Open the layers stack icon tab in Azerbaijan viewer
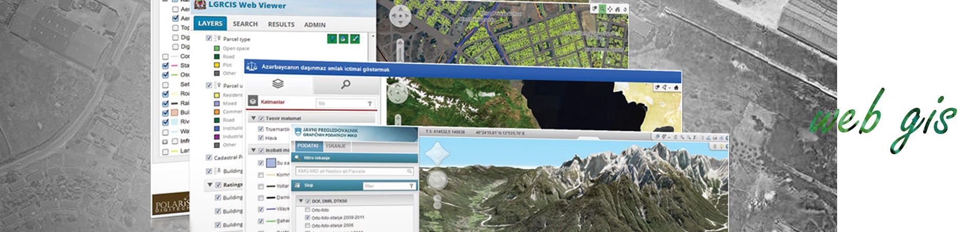The height and width of the screenshot is (232, 980). (x=278, y=84)
